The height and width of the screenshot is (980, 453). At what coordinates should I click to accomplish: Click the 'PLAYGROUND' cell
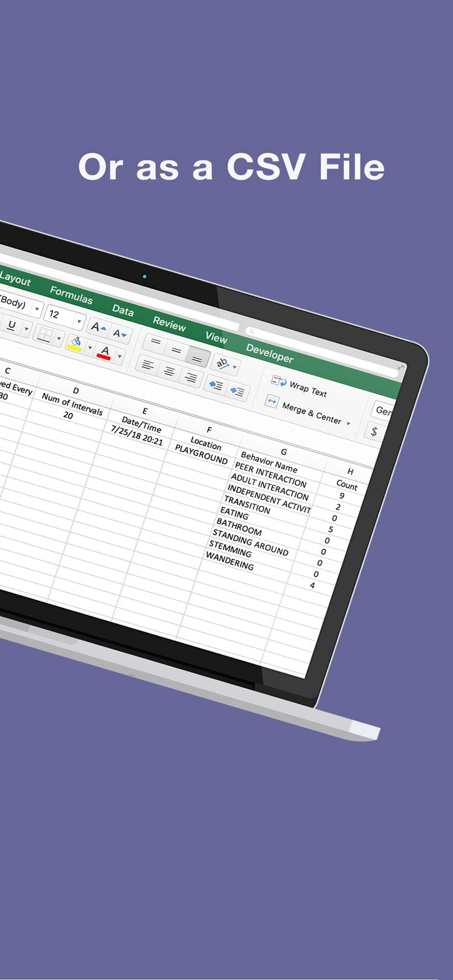pyautogui.click(x=201, y=454)
